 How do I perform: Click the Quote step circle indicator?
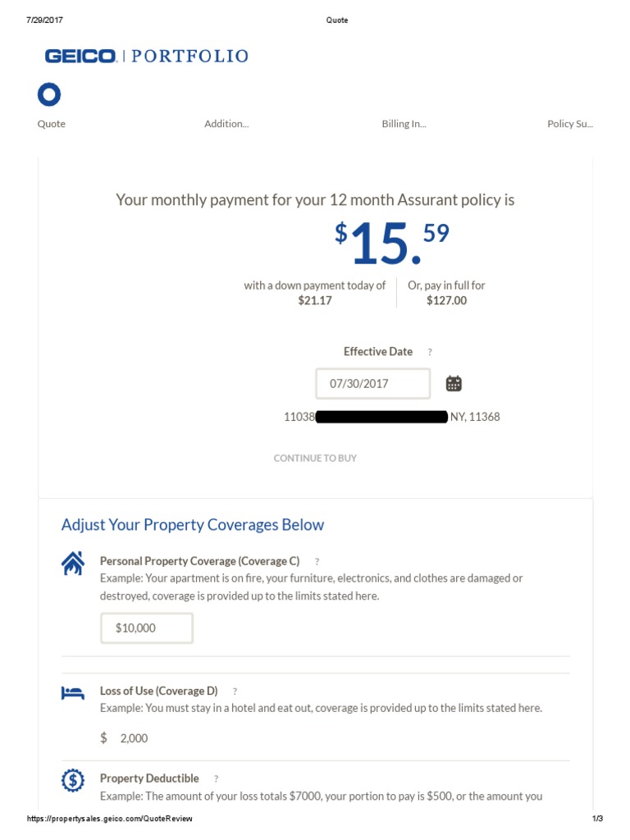(x=49, y=95)
